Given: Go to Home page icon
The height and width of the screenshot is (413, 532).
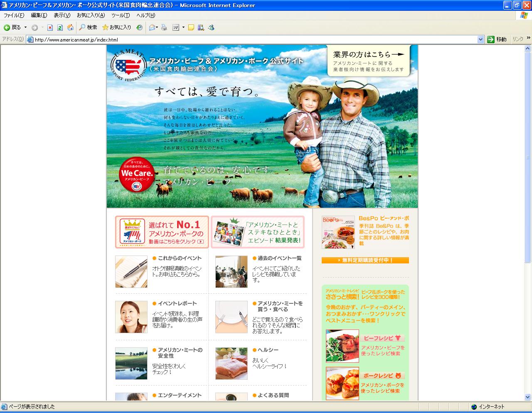Looking at the screenshot, I should tap(70, 27).
